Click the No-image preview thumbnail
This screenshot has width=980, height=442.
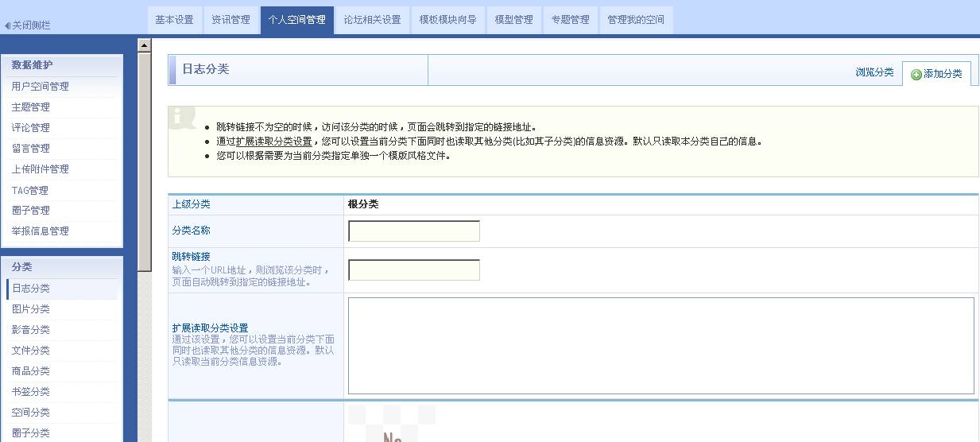392,424
